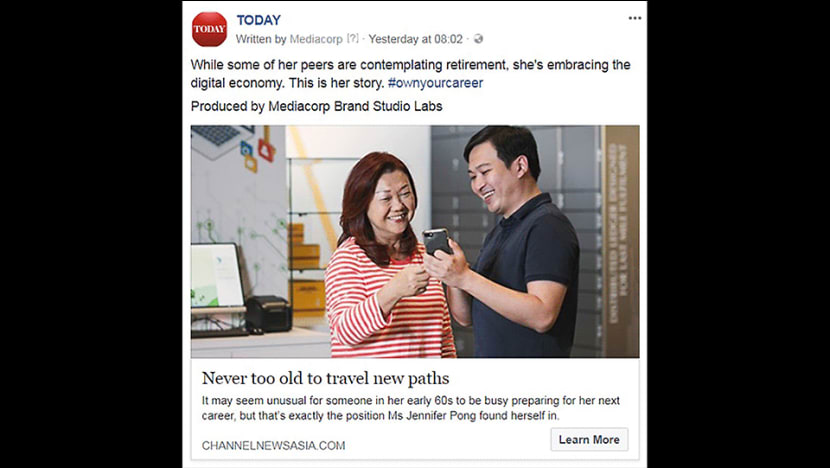Open the #ownyourcareer hashtag
The width and height of the screenshot is (830, 468).
[435, 83]
